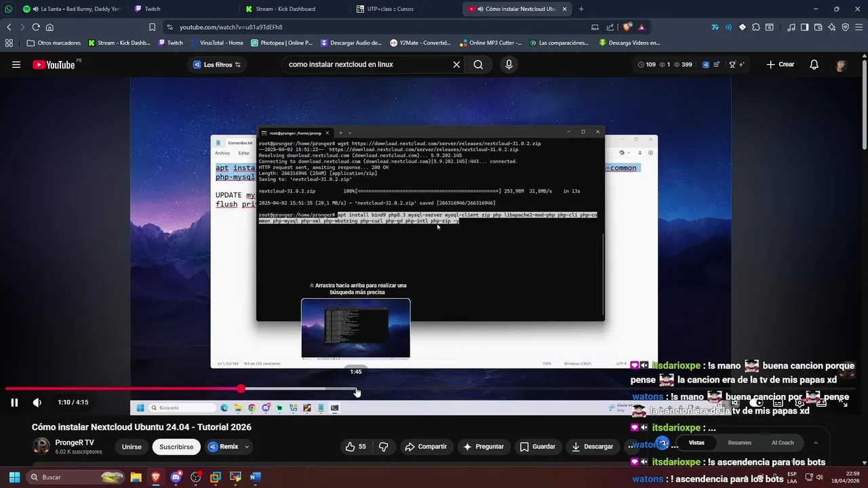Open the Brave Wallet
This screenshot has width=868, height=488.
point(818,27)
